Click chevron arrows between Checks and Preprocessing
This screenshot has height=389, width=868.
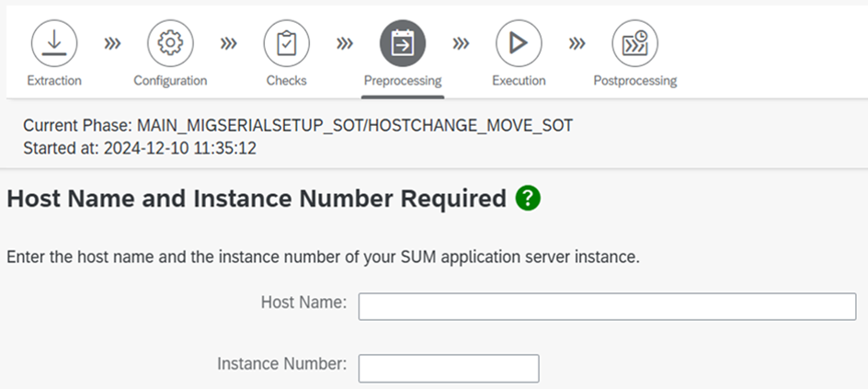[x=345, y=43]
